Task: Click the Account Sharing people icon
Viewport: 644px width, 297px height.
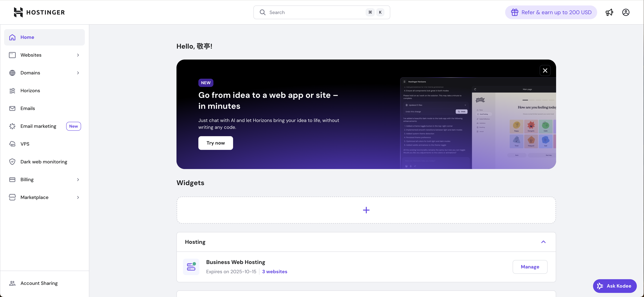Action: pyautogui.click(x=12, y=283)
